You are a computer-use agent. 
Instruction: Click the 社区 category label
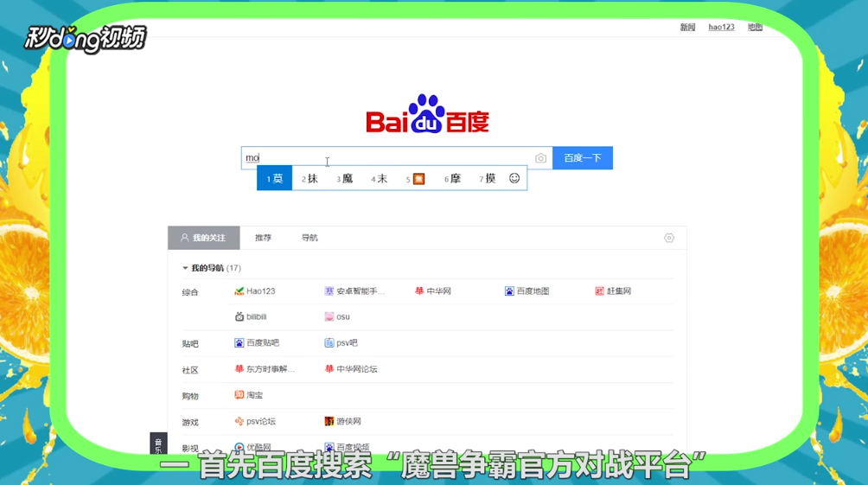point(190,370)
